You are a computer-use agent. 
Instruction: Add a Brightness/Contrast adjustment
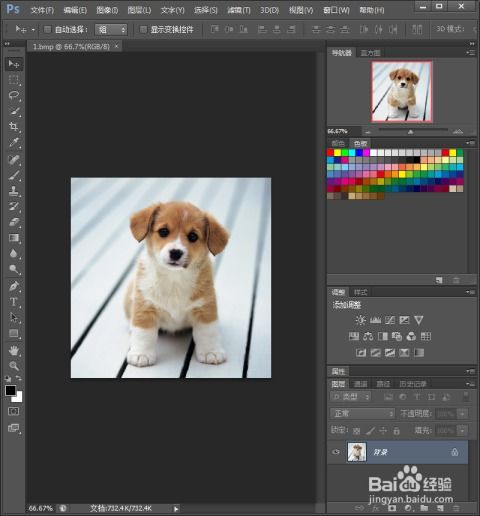pos(360,320)
